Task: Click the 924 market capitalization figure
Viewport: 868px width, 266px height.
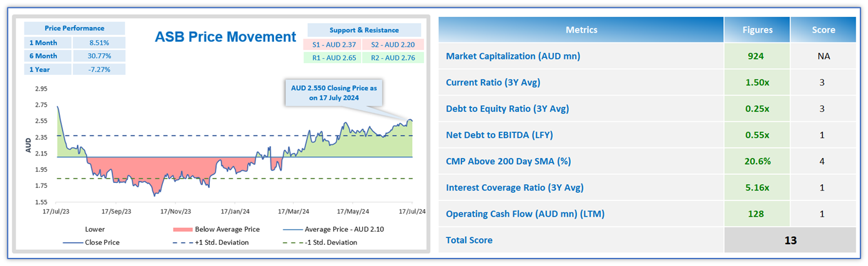Action: pos(757,56)
